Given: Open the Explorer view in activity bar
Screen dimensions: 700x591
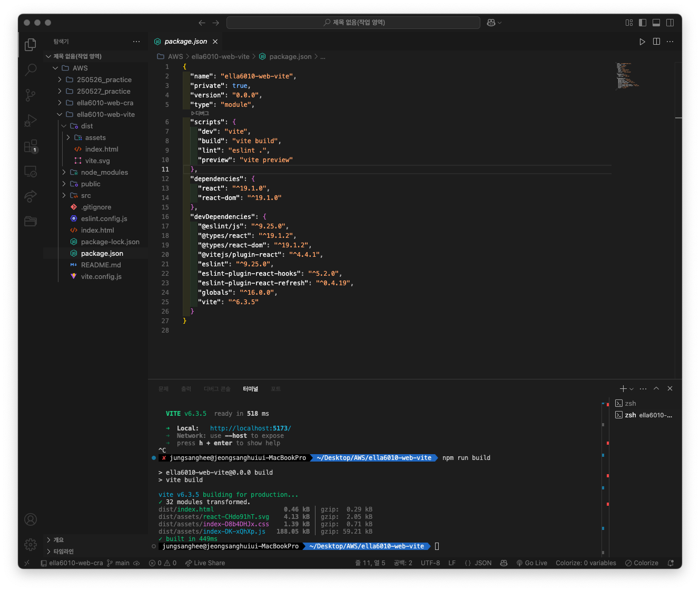Looking at the screenshot, I should 31,45.
